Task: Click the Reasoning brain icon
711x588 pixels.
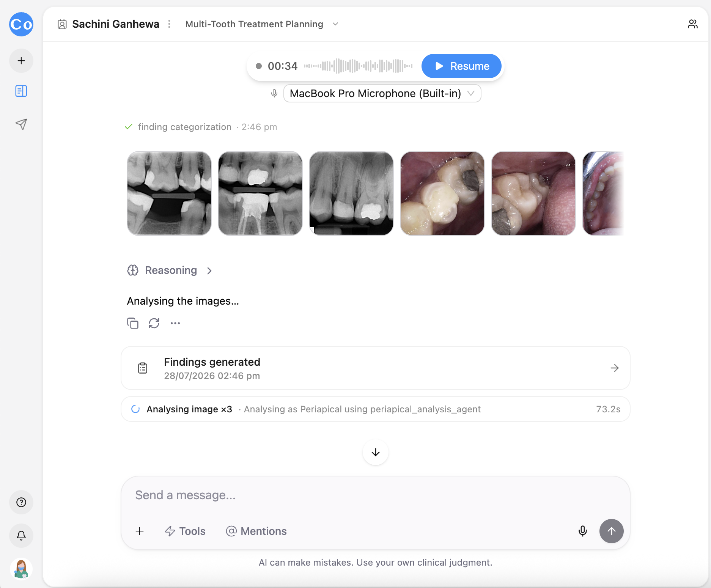Action: (133, 270)
